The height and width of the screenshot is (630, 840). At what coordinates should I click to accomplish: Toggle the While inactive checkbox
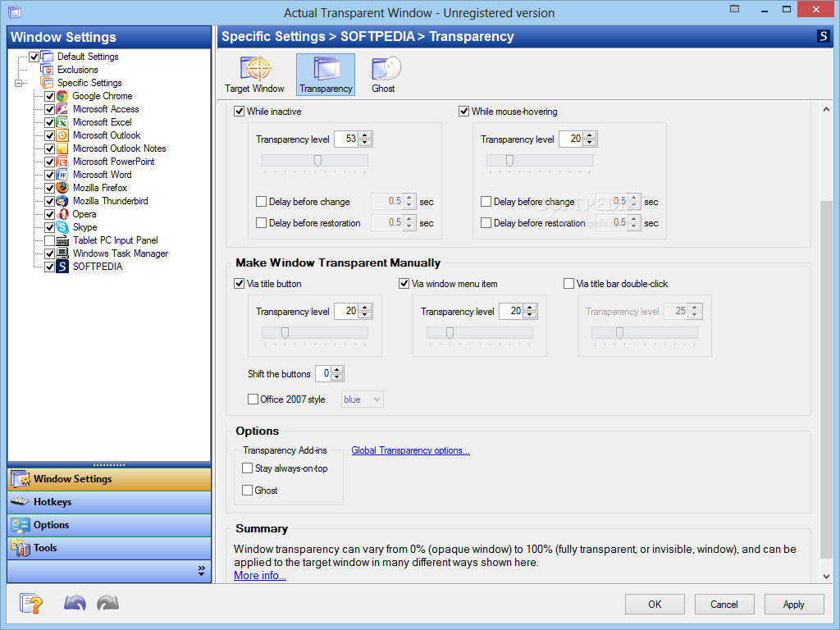[240, 112]
